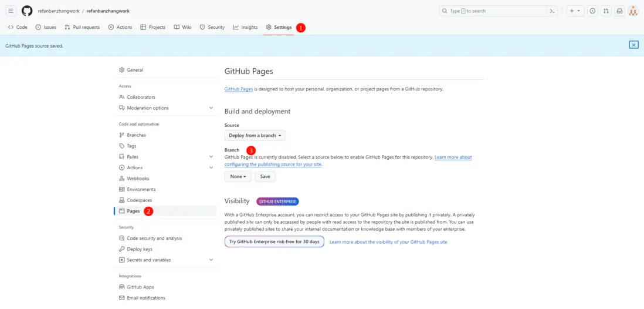644x309 pixels.
Task: Open the 'None' branch dropdown
Action: point(238,176)
